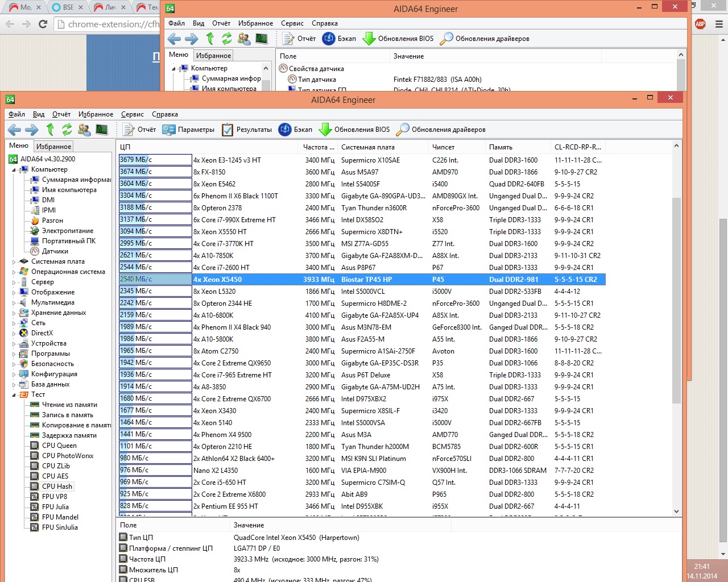Click the Forward arrow in the front AIDA64 toolbar
Viewport: 728px width, 582px height.
32,130
